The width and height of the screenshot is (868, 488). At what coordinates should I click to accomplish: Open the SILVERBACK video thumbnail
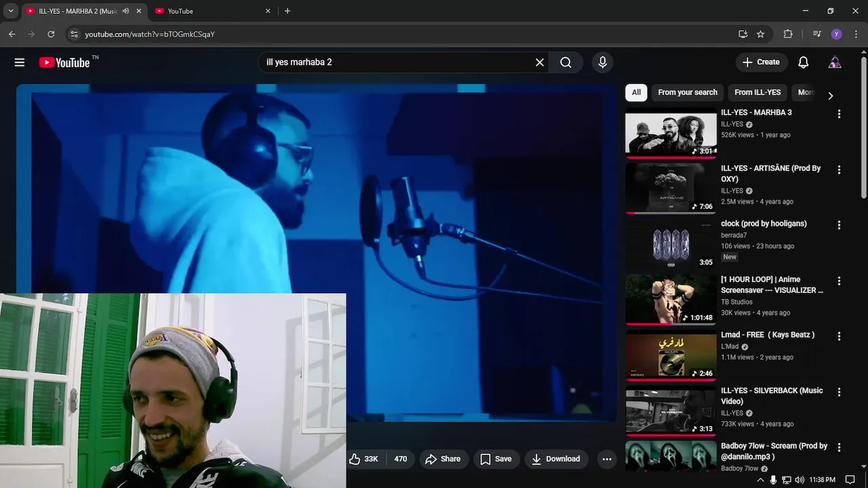coord(671,411)
